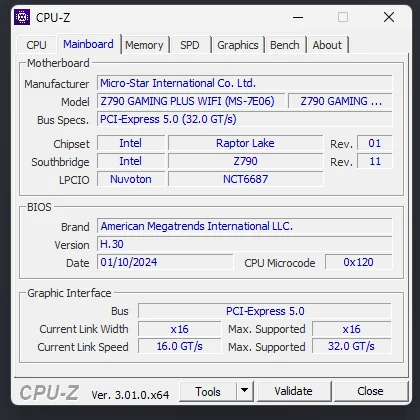Select BIOS brand American Megatrends International LLC.
This screenshot has width=420, height=420.
(245, 226)
